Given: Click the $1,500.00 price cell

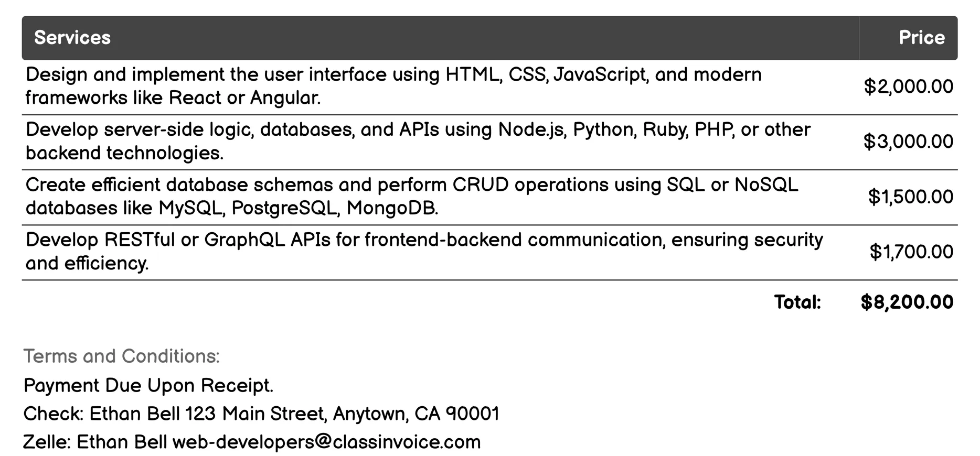Looking at the screenshot, I should [910, 197].
